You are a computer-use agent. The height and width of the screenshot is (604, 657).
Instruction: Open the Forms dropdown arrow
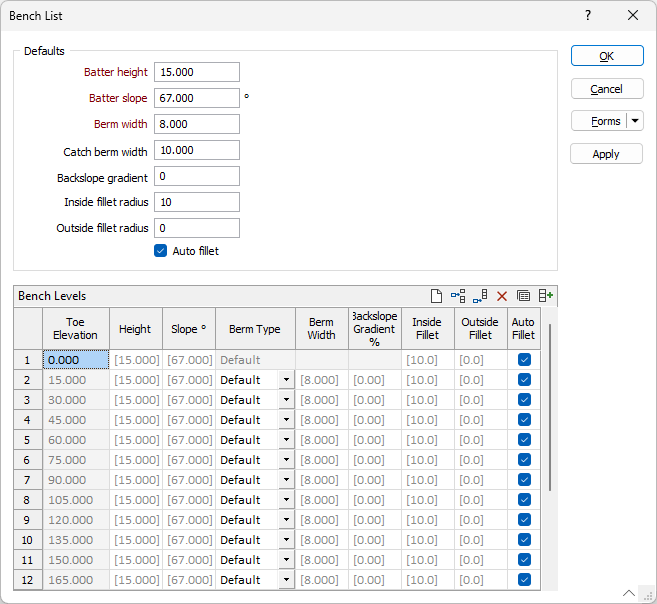[635, 121]
